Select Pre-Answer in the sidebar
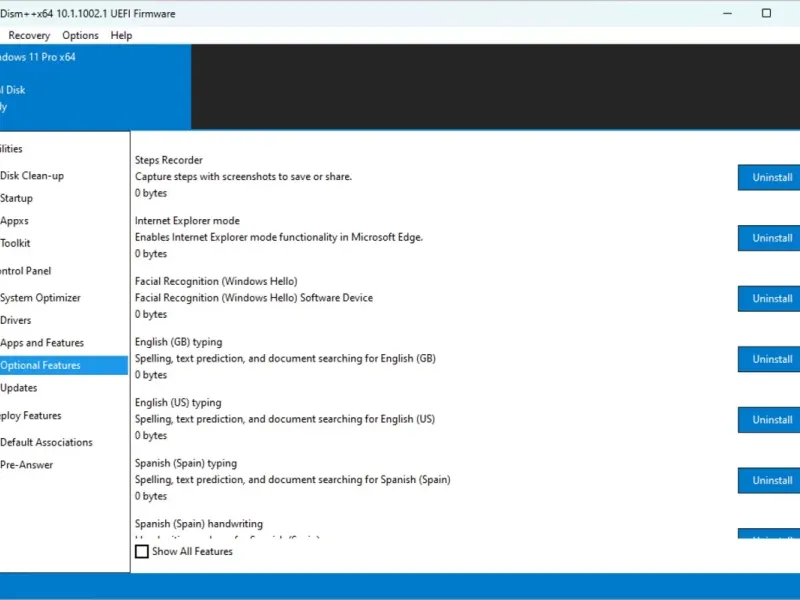The height and width of the screenshot is (600, 800). (27, 465)
